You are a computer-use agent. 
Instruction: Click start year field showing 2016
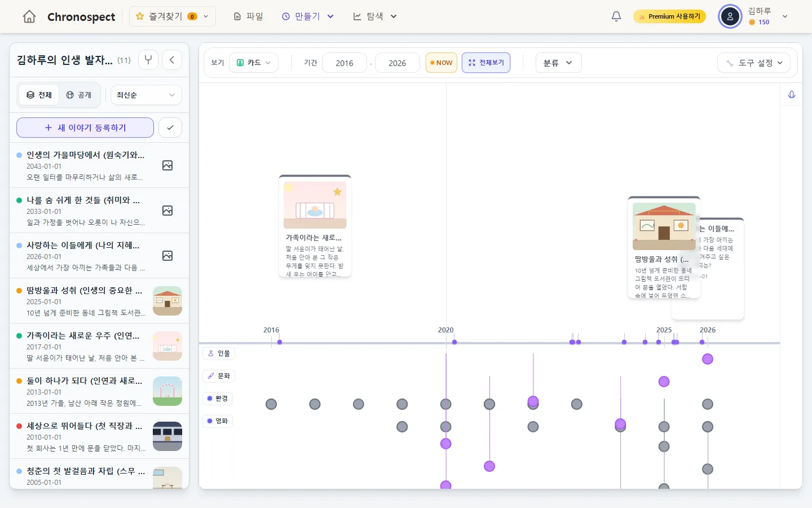tap(345, 63)
